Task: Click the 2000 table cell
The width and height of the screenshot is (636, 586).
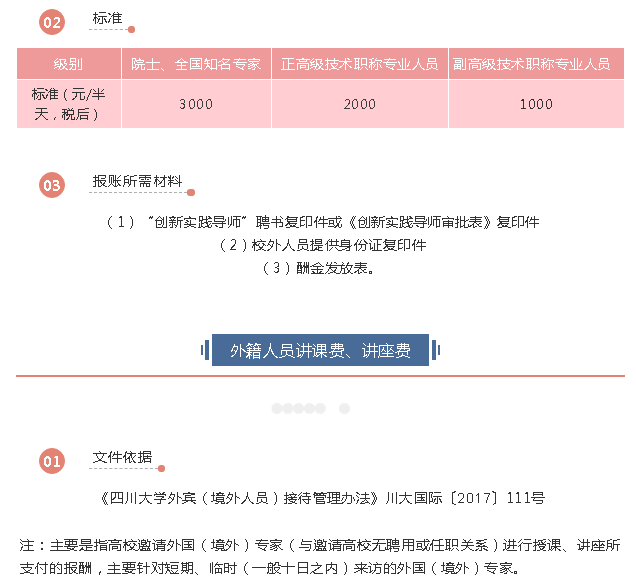Action: (x=360, y=104)
